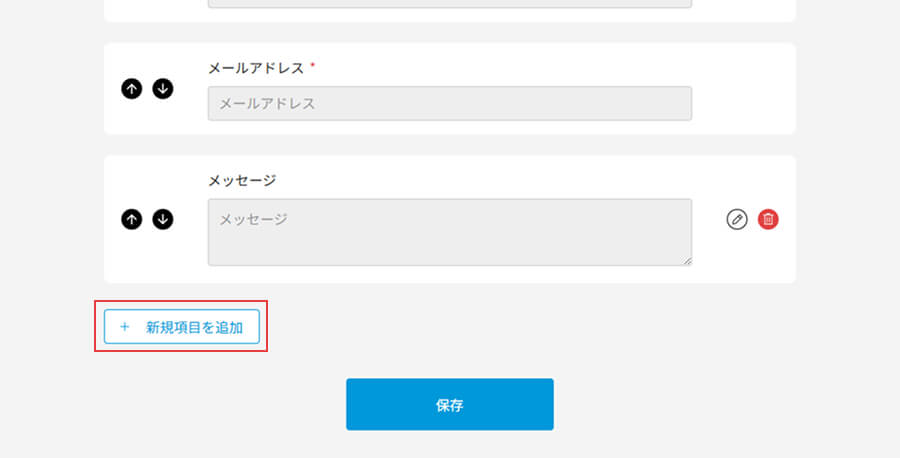Image resolution: width=900 pixels, height=458 pixels.
Task: Click the plus icon in 新規項目を追加
Action: (x=125, y=327)
